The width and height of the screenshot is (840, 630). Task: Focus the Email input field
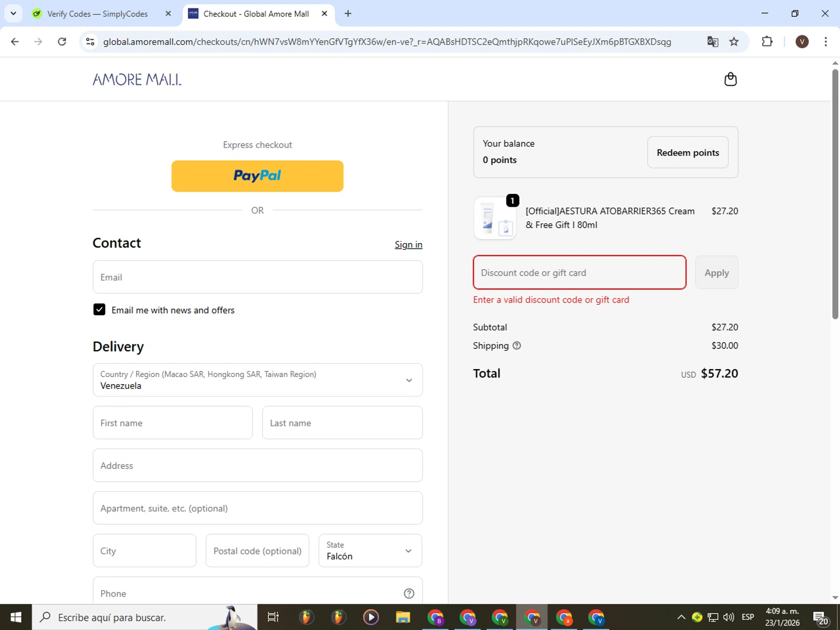coord(258,277)
